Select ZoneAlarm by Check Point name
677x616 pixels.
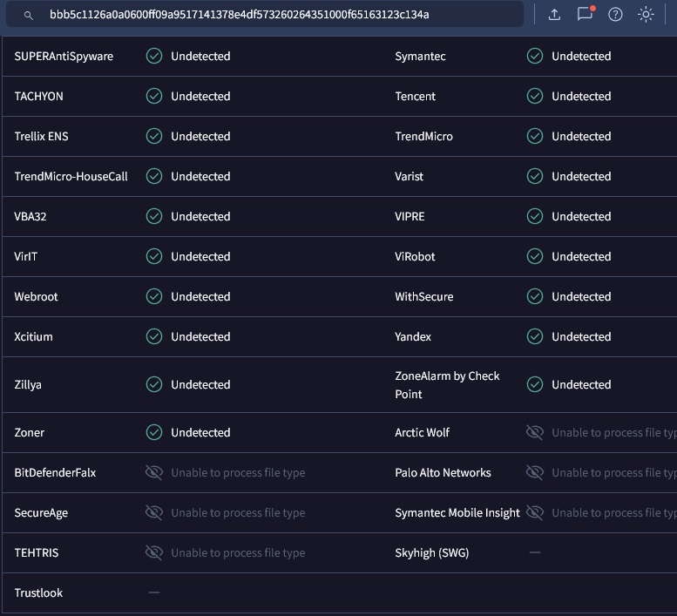[x=447, y=384]
